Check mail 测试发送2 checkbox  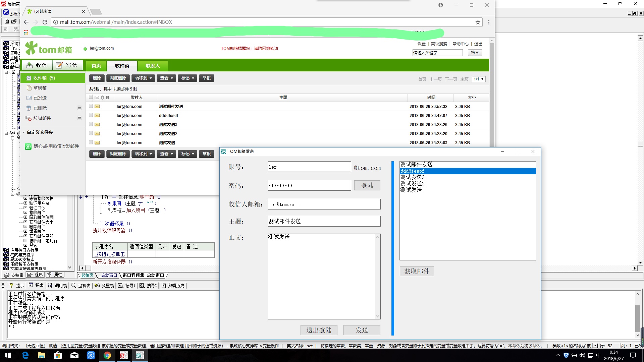pyautogui.click(x=91, y=133)
